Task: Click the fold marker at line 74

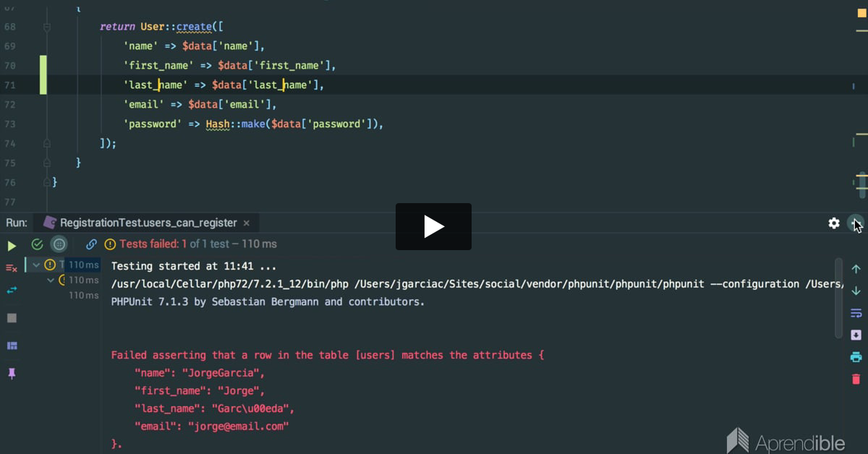Action: pos(47,144)
